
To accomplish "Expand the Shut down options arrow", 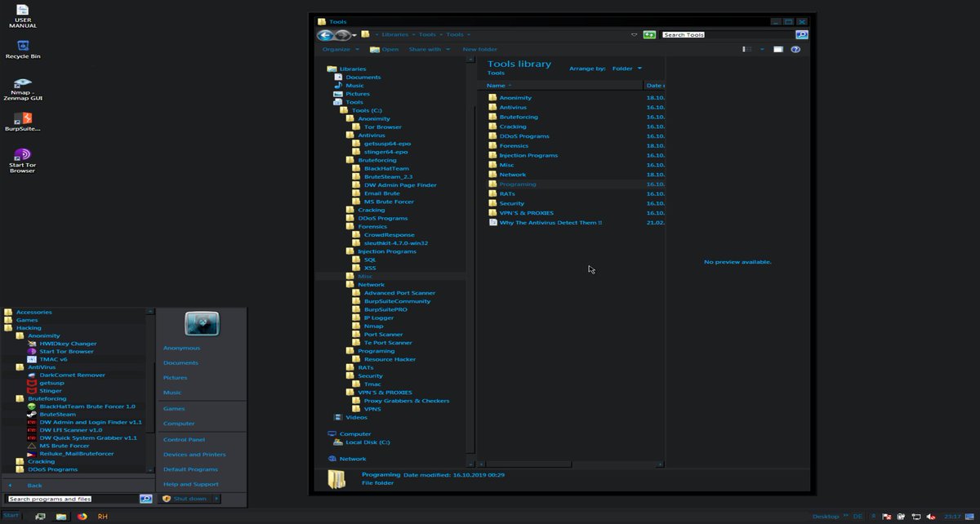I will pyautogui.click(x=216, y=498).
